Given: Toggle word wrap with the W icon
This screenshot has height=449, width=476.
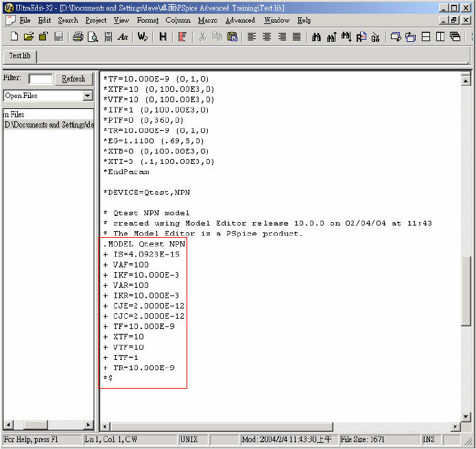Looking at the screenshot, I should pyautogui.click(x=143, y=37).
